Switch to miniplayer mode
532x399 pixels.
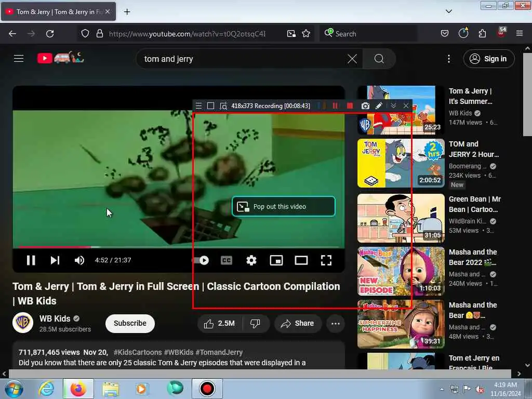tap(276, 260)
